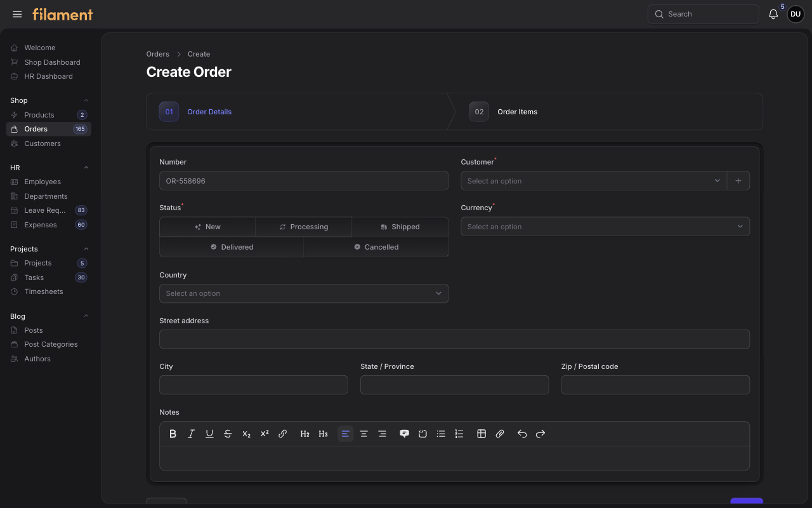Open Post Categories in sidebar

tap(49, 344)
